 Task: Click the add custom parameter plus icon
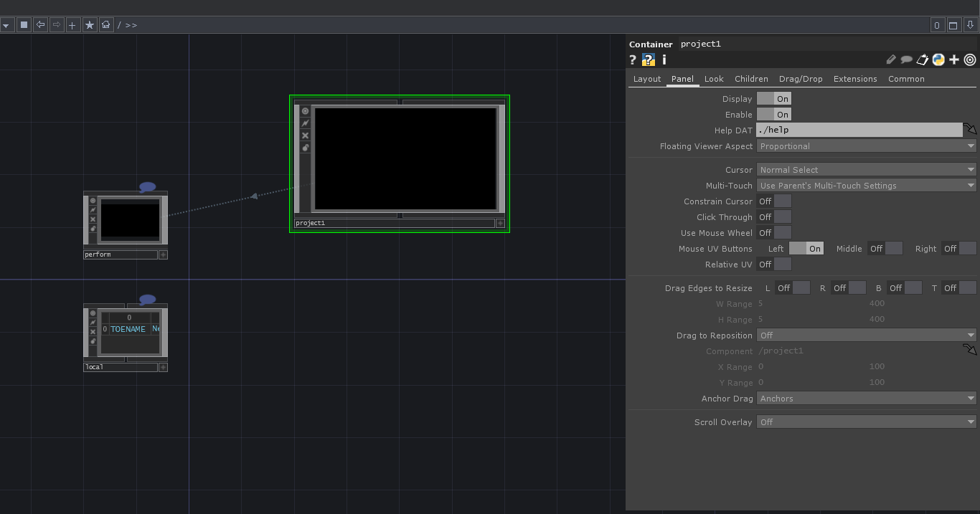pos(954,60)
